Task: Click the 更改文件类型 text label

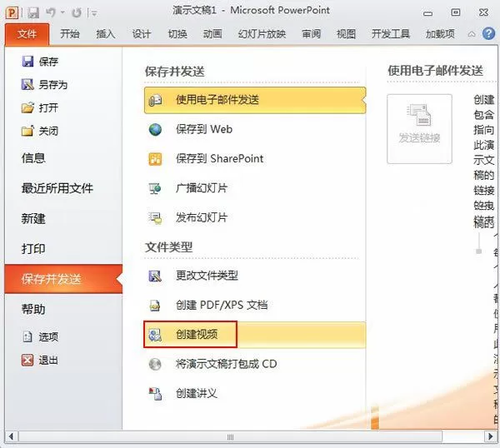Action: click(207, 276)
